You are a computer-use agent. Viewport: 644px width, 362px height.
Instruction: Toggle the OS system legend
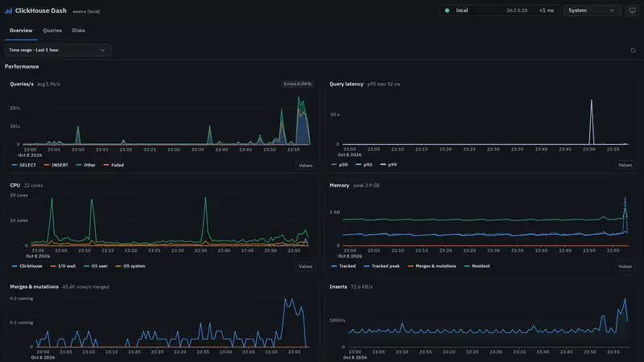coord(130,266)
